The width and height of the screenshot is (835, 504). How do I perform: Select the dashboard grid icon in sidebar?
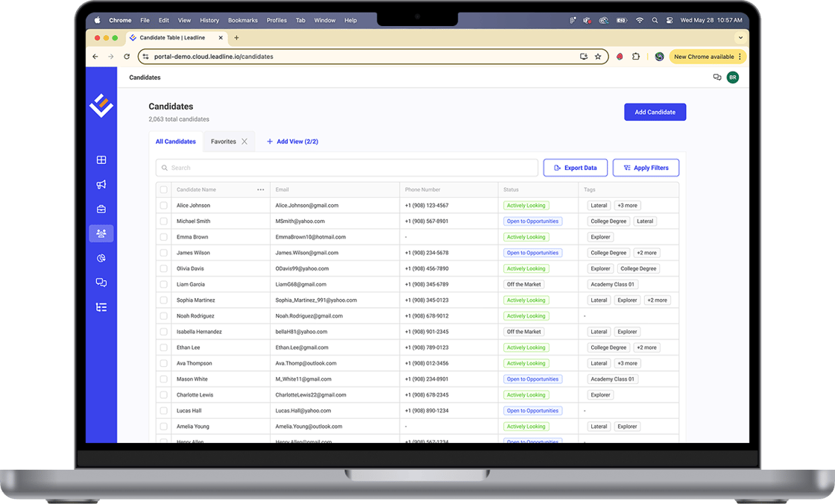(x=101, y=160)
